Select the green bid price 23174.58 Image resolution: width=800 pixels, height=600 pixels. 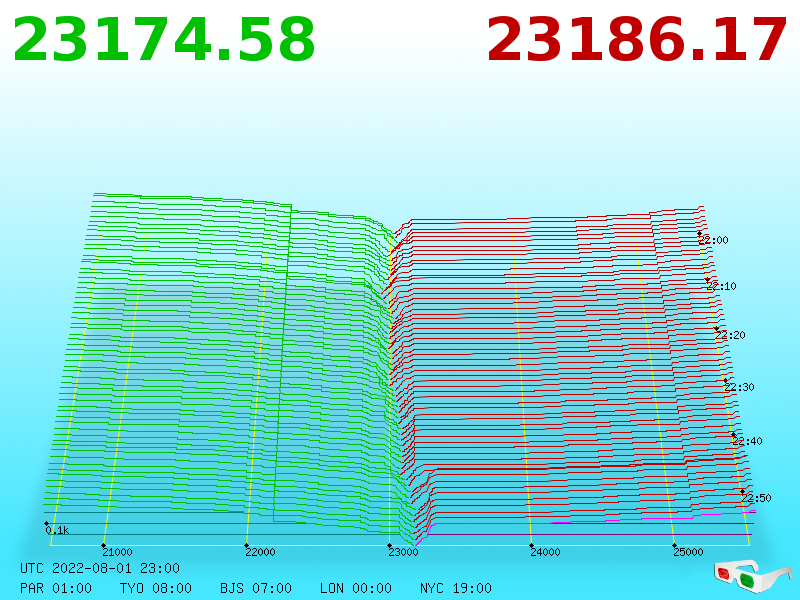pos(164,40)
